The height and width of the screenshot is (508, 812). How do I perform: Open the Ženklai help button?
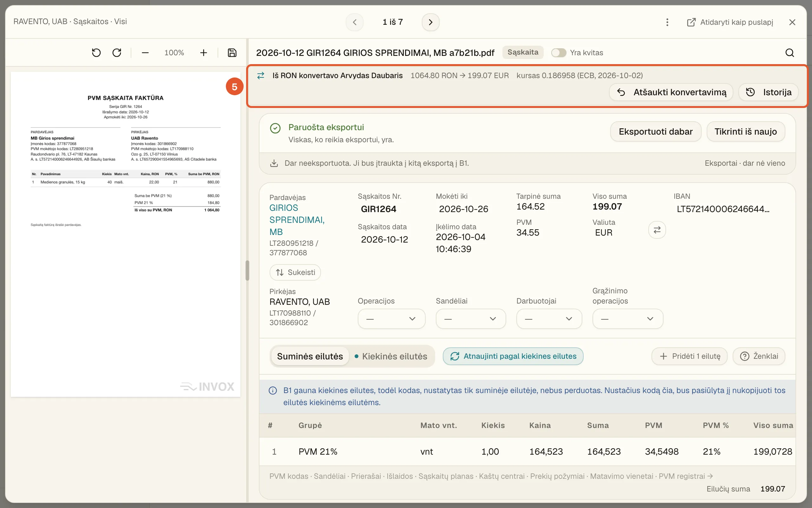tap(759, 356)
